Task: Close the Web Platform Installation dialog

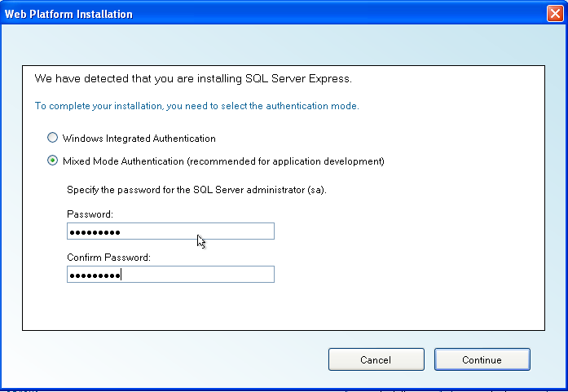Action: [555, 14]
